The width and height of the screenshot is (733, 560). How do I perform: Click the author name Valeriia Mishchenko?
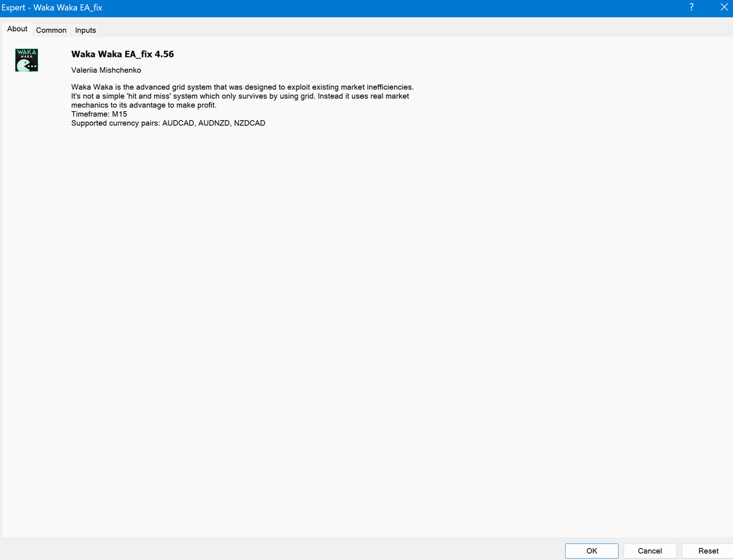(106, 70)
